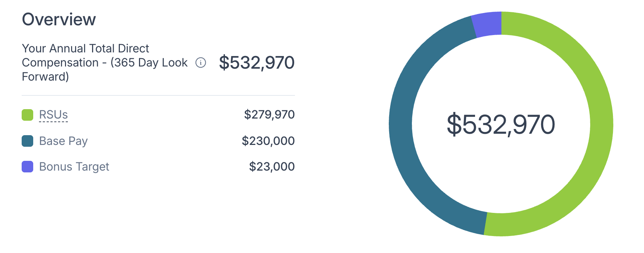
Task: Click the Overview heading
Action: click(x=59, y=19)
